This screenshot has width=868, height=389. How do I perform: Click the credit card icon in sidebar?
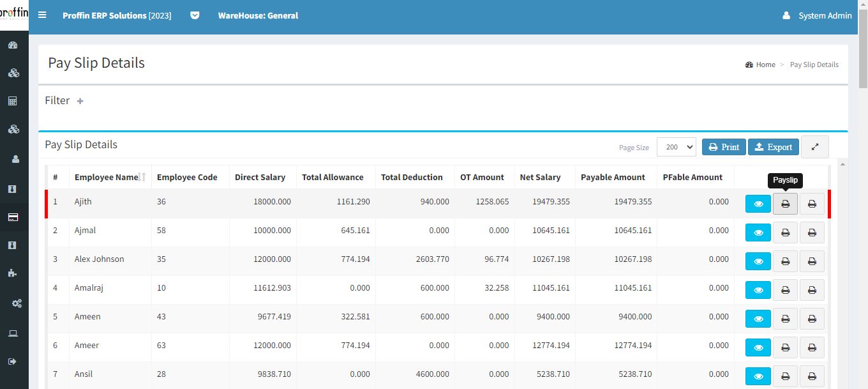pos(13,217)
